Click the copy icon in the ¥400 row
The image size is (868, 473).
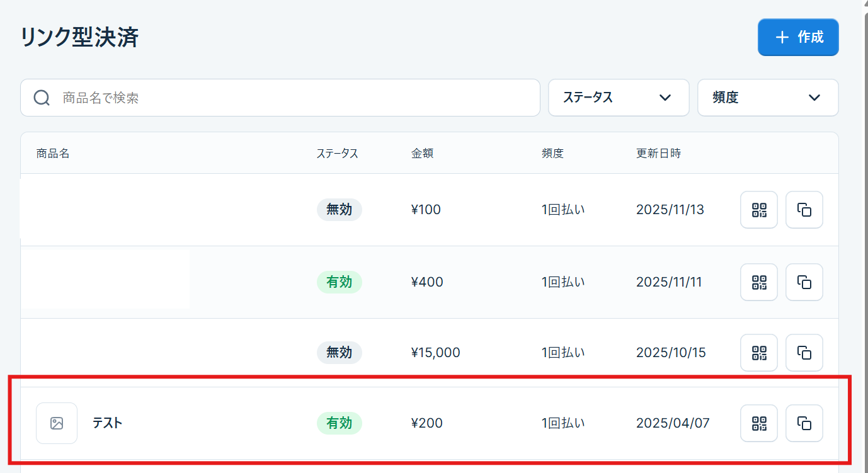804,282
